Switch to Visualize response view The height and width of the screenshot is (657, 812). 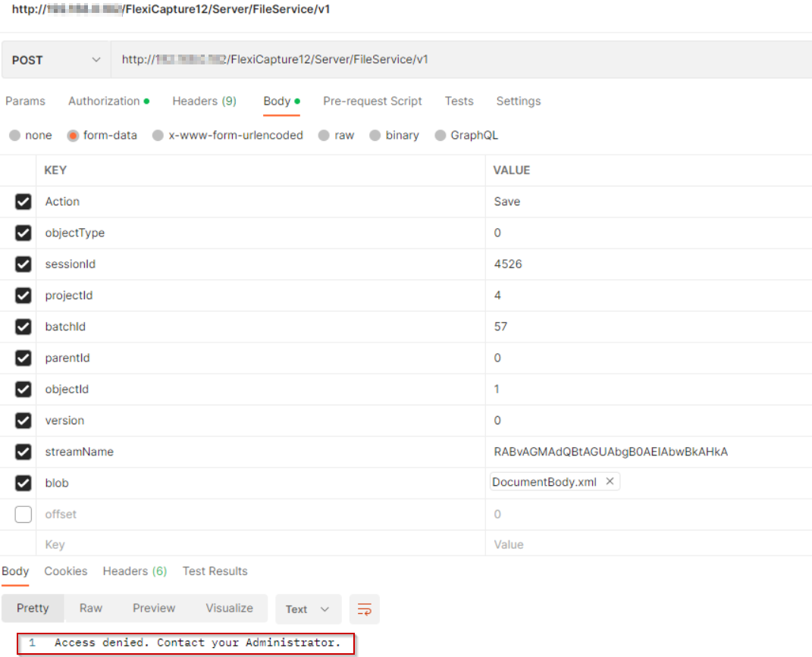(230, 609)
